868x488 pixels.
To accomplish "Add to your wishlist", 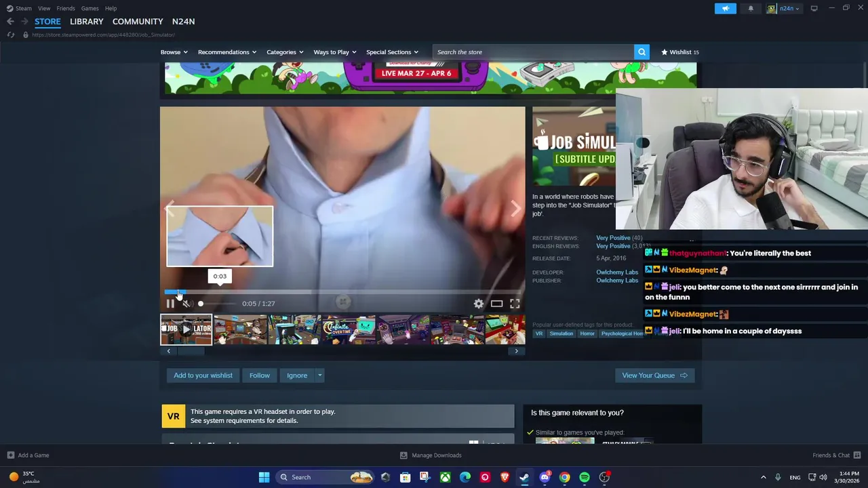I will (203, 375).
